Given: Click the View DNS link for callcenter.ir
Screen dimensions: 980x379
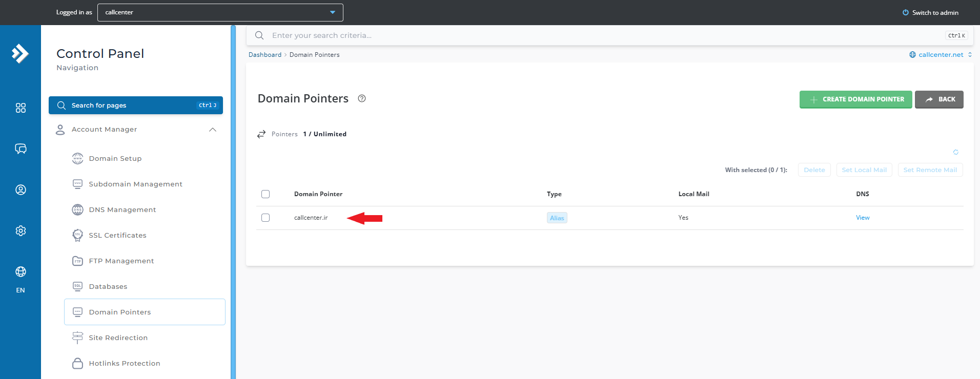Looking at the screenshot, I should [x=863, y=218].
